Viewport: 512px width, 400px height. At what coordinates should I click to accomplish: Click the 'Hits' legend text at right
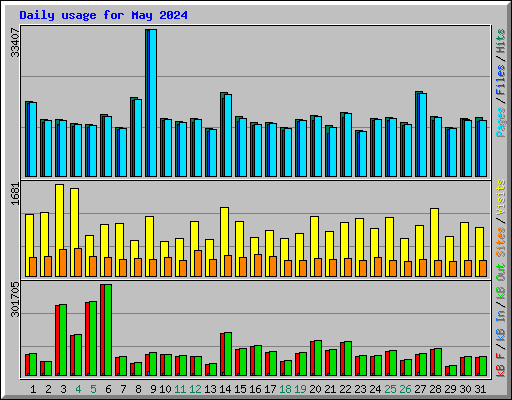click(501, 41)
